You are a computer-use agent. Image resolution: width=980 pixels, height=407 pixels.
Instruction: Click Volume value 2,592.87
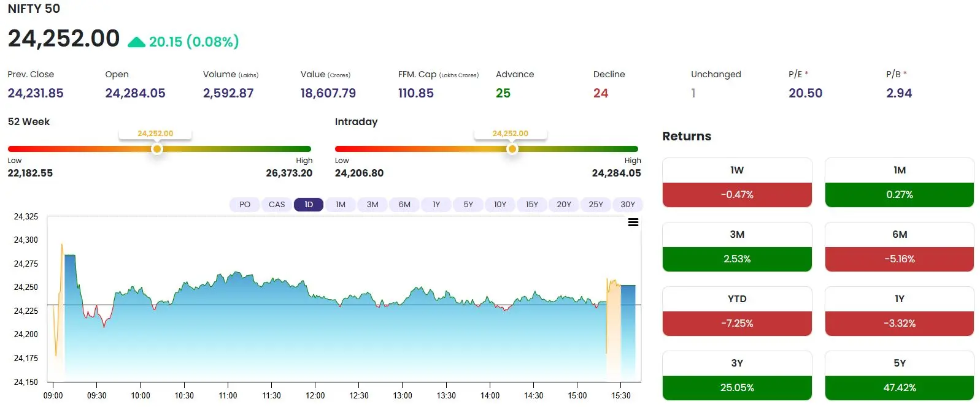click(x=228, y=93)
